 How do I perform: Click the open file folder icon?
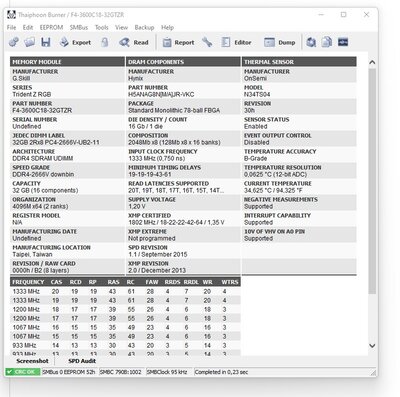pyautogui.click(x=30, y=42)
